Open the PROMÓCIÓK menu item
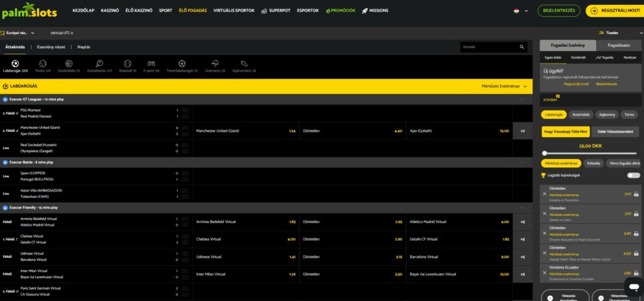The height and width of the screenshot is (301, 644). 340,11
